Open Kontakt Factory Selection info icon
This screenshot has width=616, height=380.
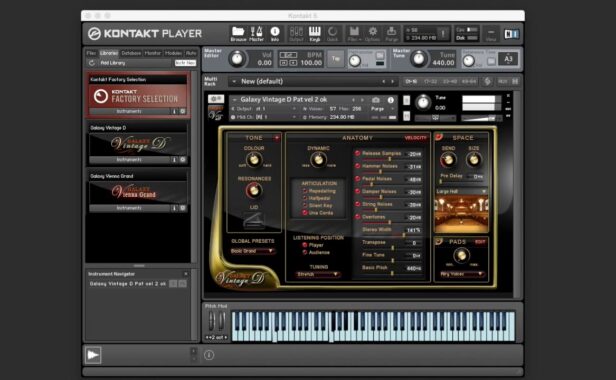click(174, 112)
